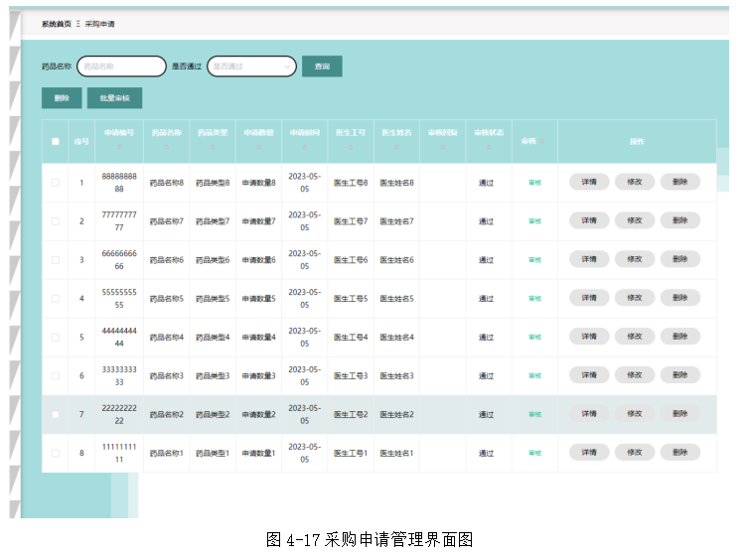Click 删除 for 药品名称8 row
This screenshot has height=560, width=747.
(680, 182)
